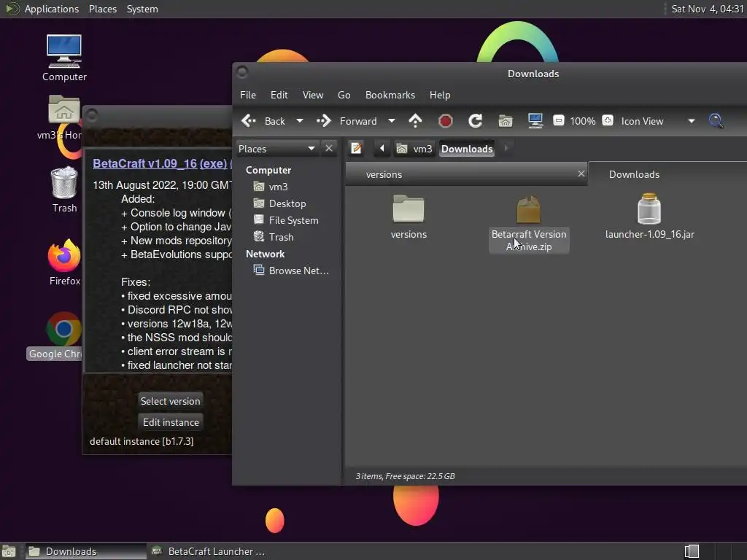The height and width of the screenshot is (560, 747).
Task: Open the File menu
Action: pos(248,95)
